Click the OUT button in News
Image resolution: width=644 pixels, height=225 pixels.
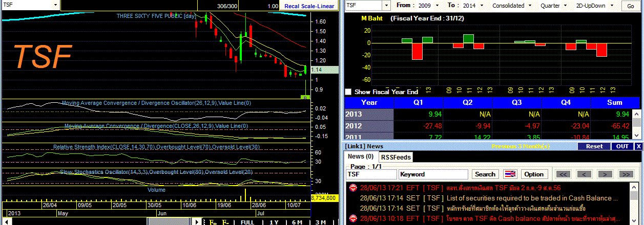pos(622,146)
